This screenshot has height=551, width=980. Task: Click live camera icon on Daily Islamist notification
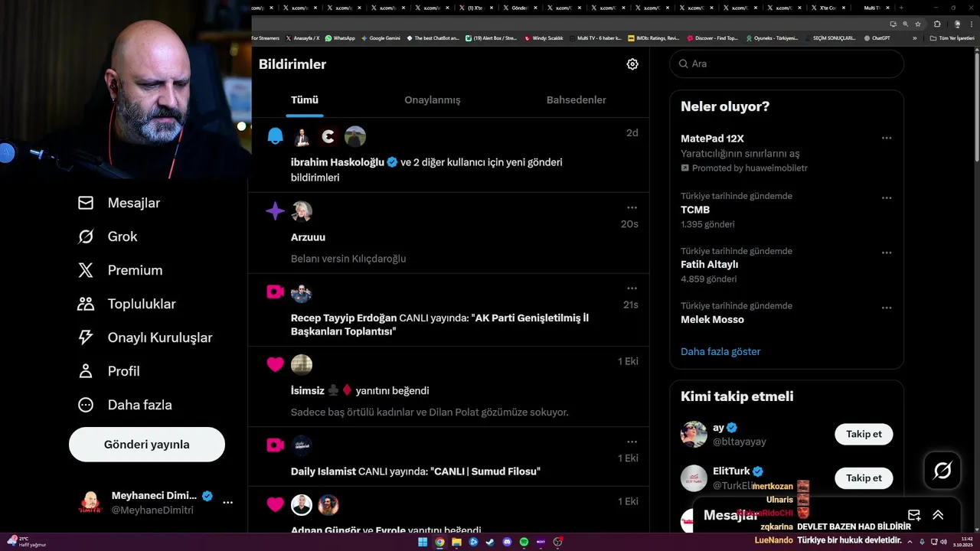276,445
